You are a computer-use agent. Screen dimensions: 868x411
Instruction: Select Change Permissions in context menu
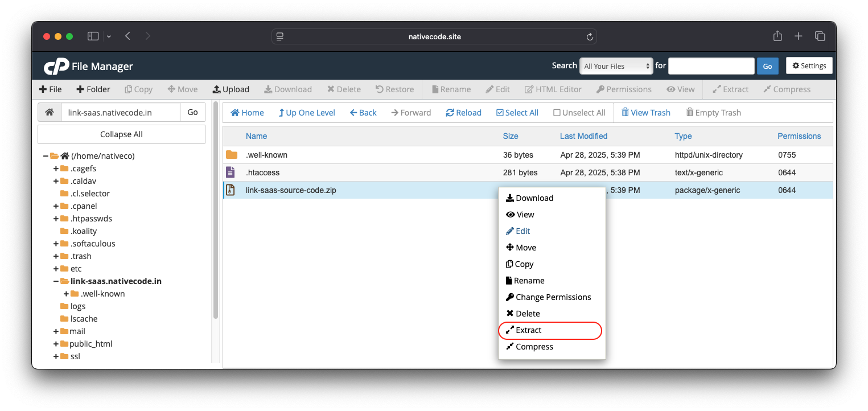[x=553, y=297]
